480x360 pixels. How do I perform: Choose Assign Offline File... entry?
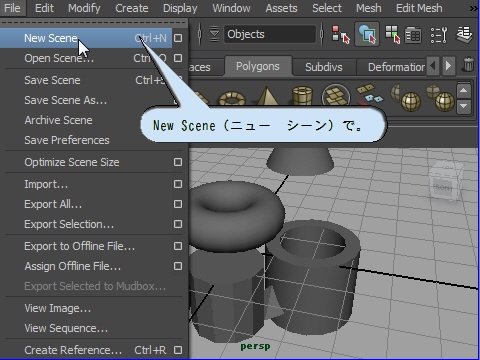click(86, 266)
